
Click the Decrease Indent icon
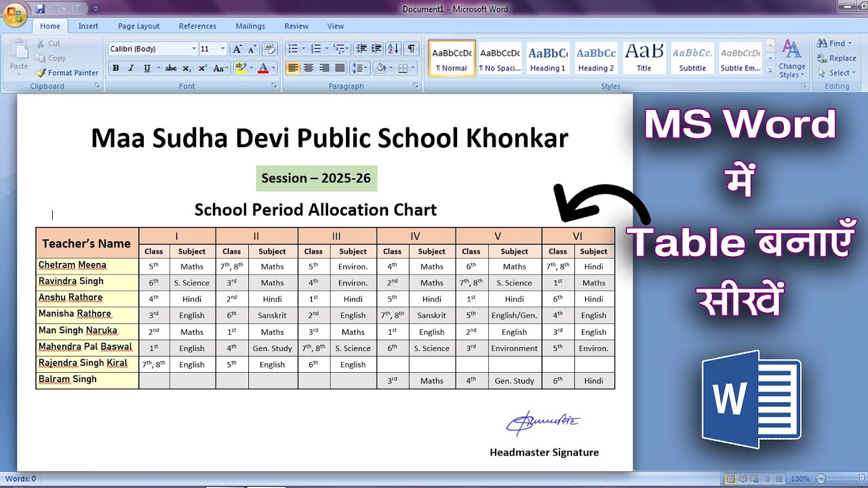click(361, 49)
